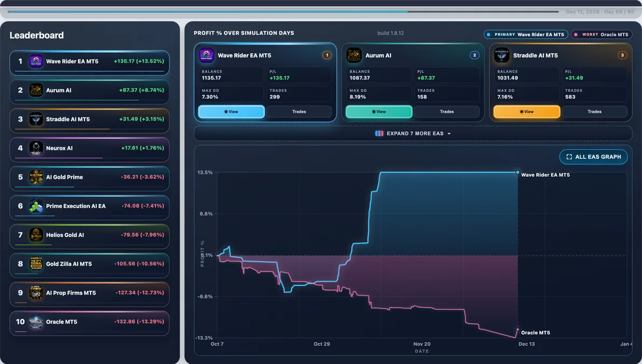Click the Neurox AI leaderboard logo
This screenshot has height=364, width=642.
[x=36, y=148]
